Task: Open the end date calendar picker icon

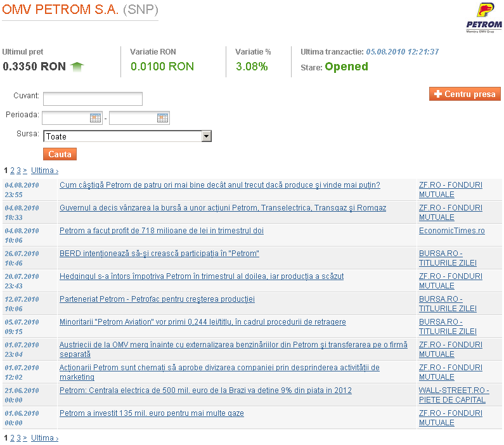Action: (162, 118)
